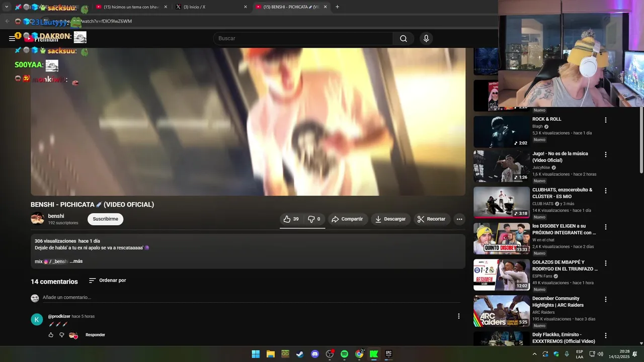Open Google Chrome from the taskbar
The width and height of the screenshot is (644, 362).
tap(359, 354)
